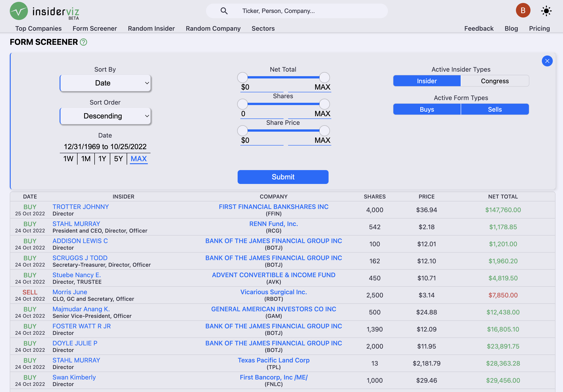Open FOSTER WATT R JR profile
Viewport: 563px width, 392px height.
82,326
